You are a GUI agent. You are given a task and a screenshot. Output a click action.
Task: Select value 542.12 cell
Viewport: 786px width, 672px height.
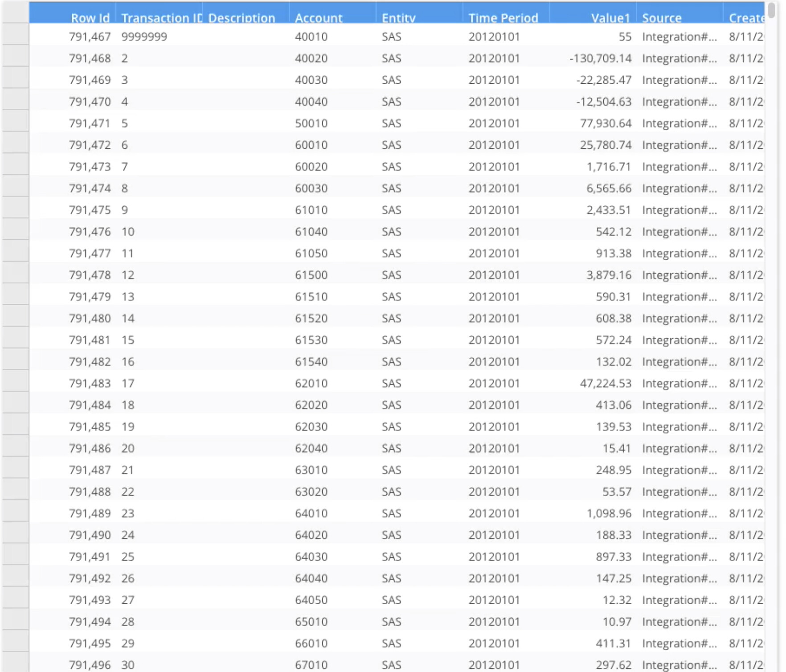click(593, 232)
